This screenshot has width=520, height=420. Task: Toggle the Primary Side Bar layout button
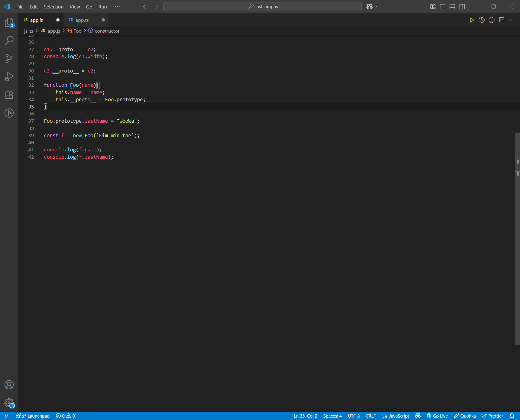(x=443, y=7)
